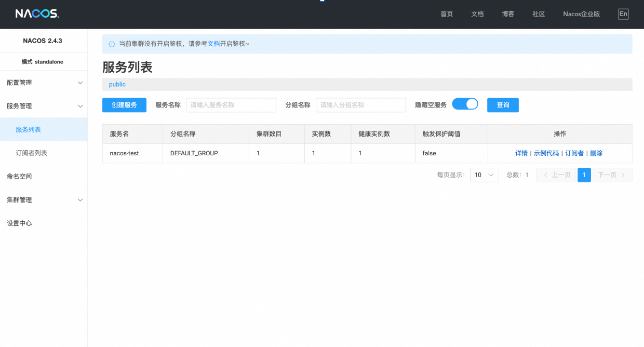
Task: Switch language with the En icon
Action: [623, 14]
